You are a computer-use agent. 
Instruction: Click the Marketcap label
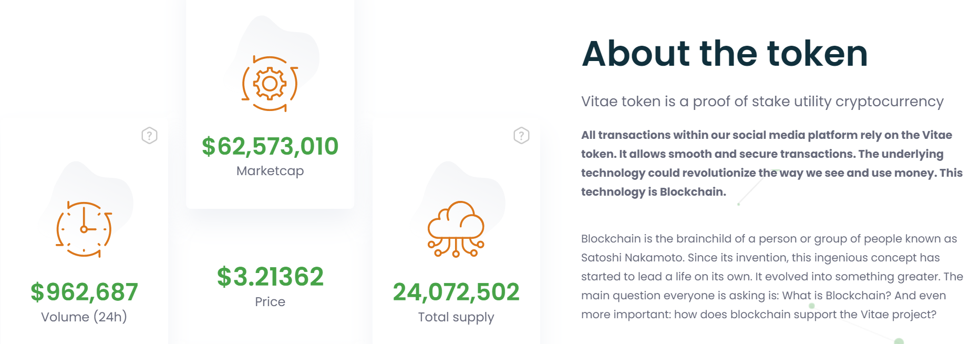(x=270, y=171)
